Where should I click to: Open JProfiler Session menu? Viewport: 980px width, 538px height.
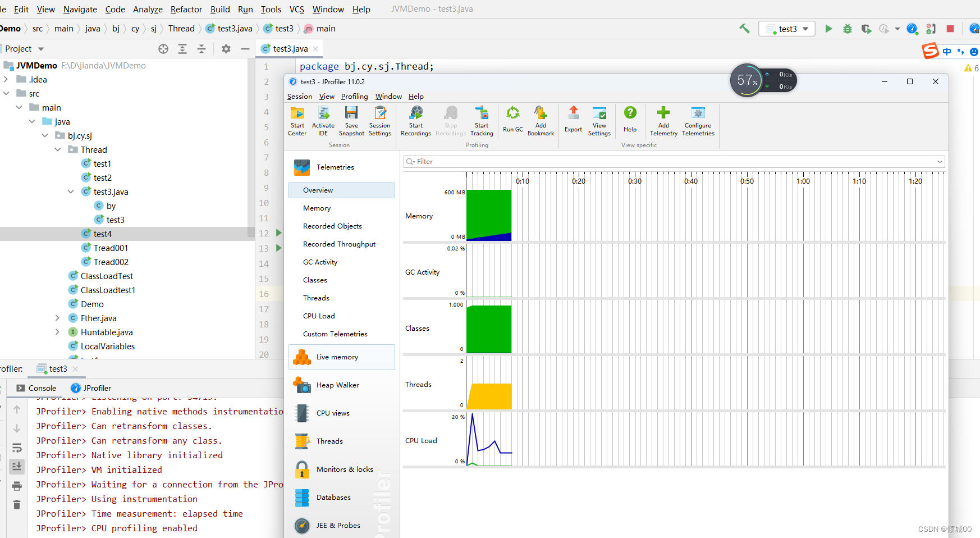pyautogui.click(x=299, y=97)
